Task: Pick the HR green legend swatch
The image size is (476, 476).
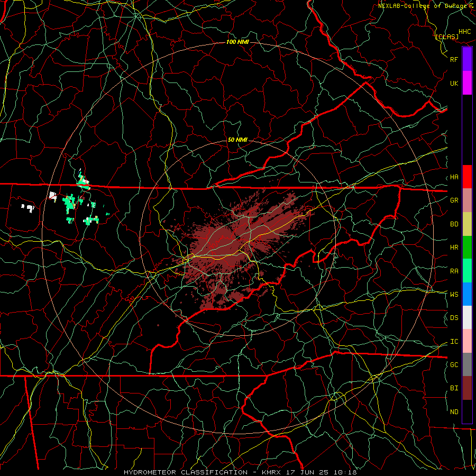Action: 467,248
